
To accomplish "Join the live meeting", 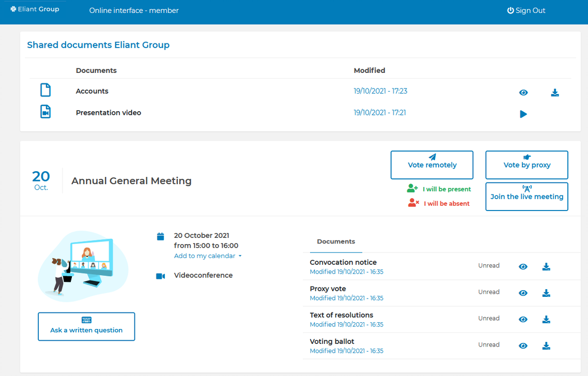I will 527,197.
